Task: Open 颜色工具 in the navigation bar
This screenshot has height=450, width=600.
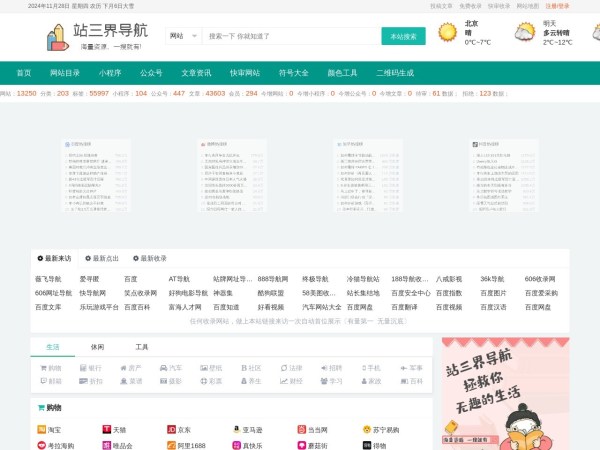Action: click(x=342, y=73)
